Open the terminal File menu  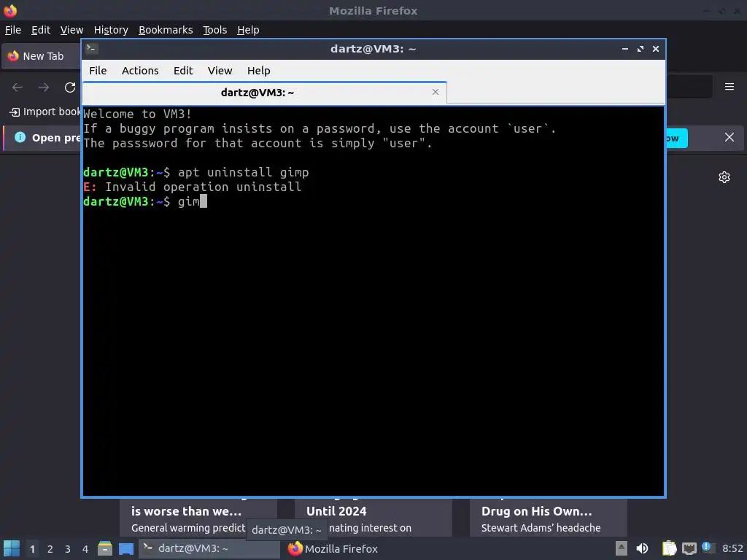[98, 71]
